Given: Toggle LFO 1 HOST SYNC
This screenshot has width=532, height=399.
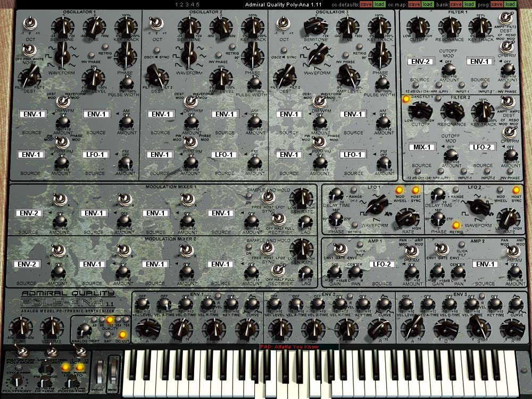Looking at the screenshot, I should (x=415, y=190).
